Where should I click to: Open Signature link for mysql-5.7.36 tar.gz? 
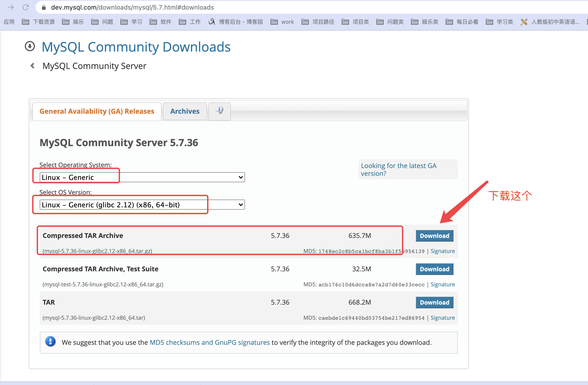(442, 251)
